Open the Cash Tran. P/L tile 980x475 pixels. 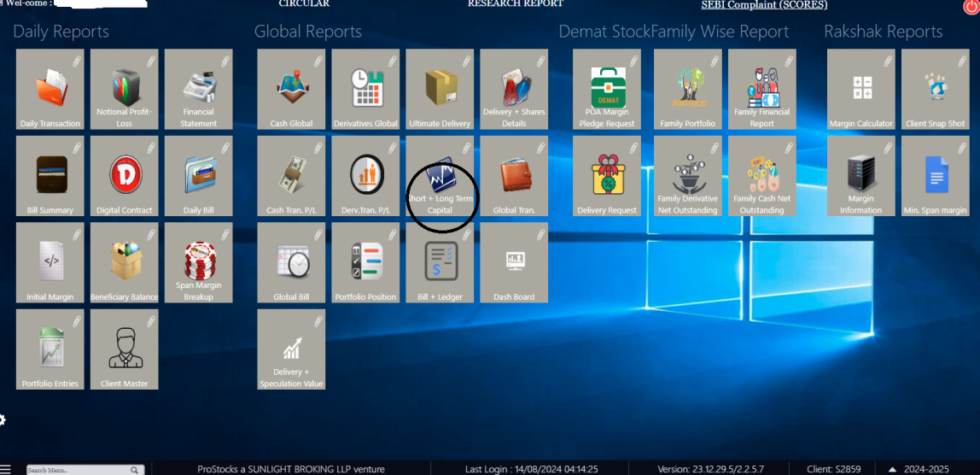click(291, 177)
